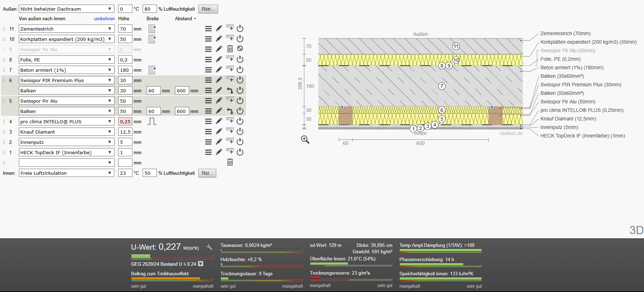Image resolution: width=644 pixels, height=292 pixels.
Task: Click the Rse... button
Action: pyautogui.click(x=208, y=9)
